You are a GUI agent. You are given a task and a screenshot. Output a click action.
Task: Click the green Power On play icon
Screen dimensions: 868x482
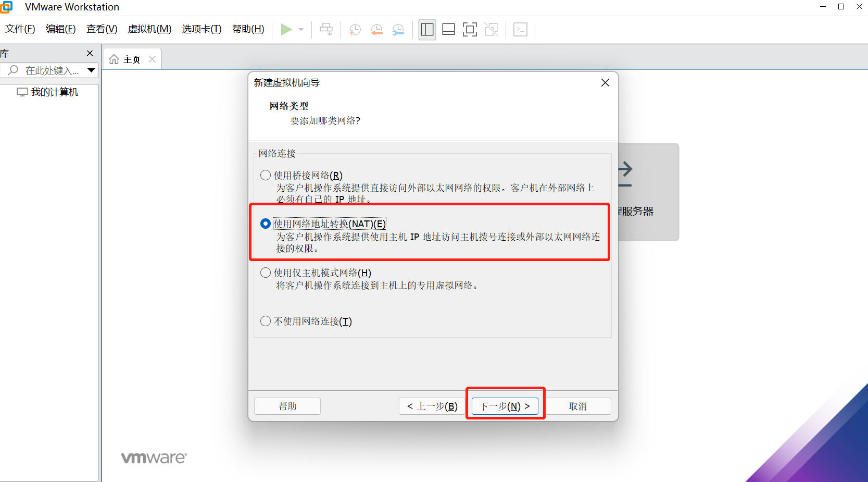286,29
